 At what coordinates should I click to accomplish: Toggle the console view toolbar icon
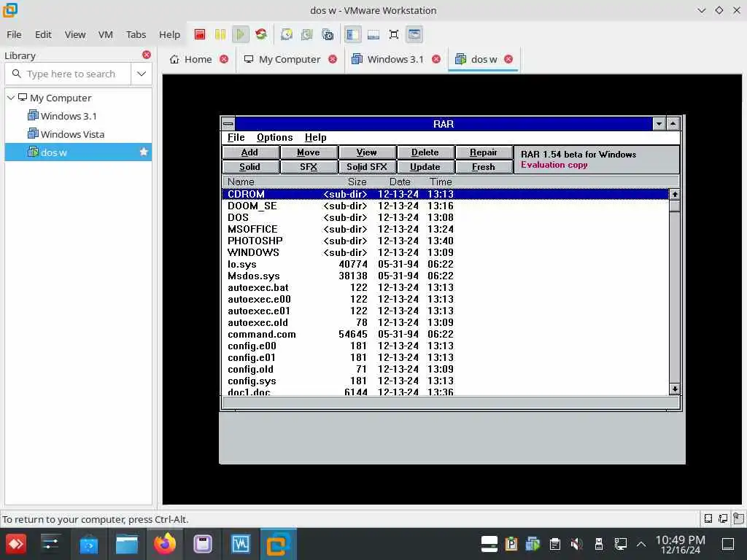click(414, 34)
